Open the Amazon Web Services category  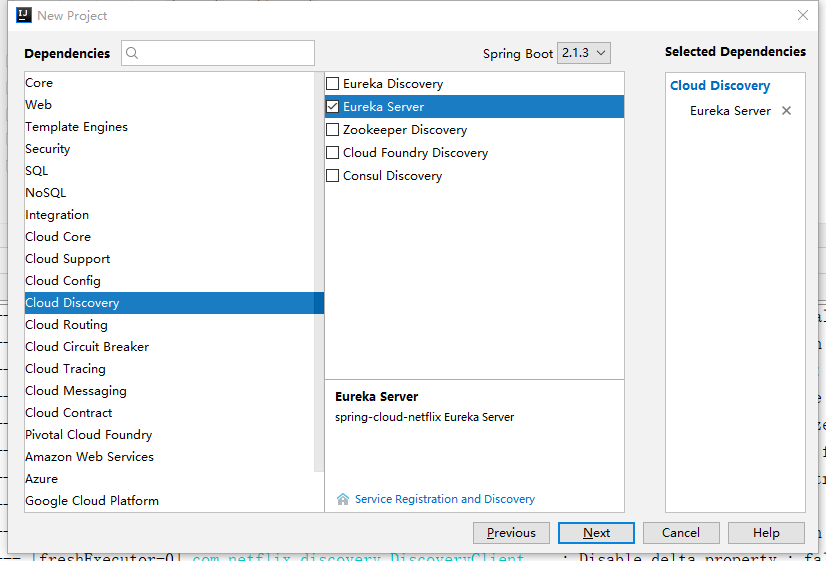[x=170, y=457]
